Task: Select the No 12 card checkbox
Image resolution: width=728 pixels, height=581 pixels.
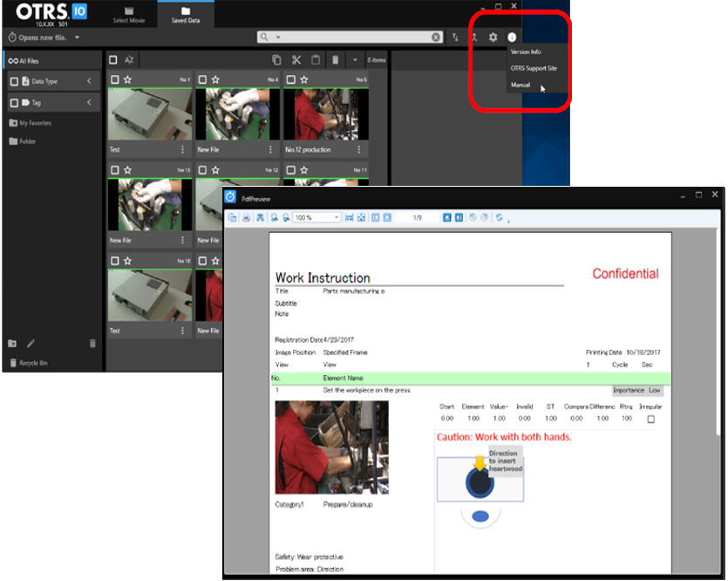Action: click(202, 170)
